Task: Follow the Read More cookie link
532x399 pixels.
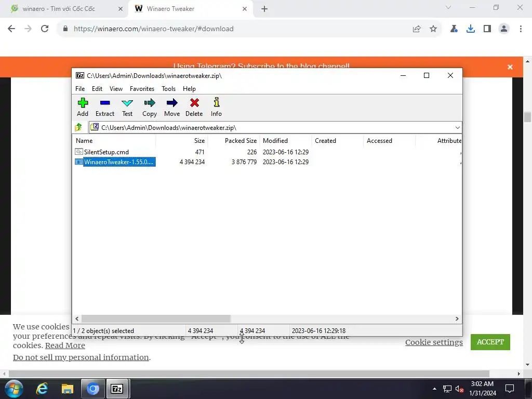Action: click(65, 345)
